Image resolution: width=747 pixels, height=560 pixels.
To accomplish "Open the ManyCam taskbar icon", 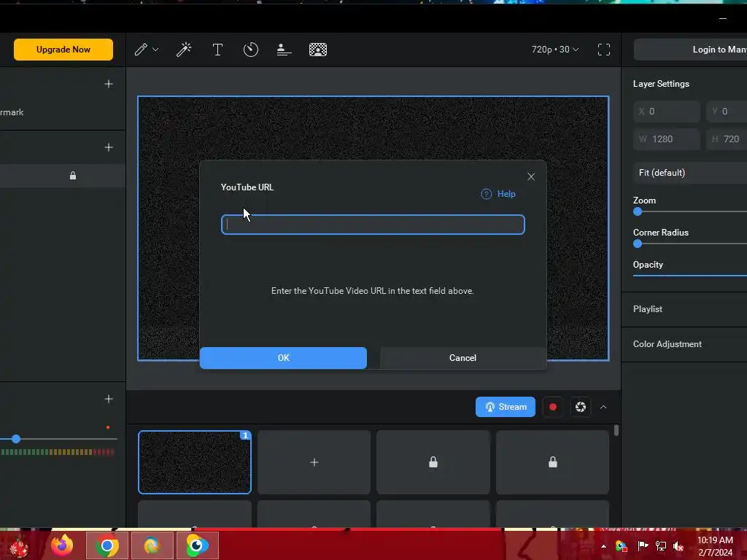I will click(197, 545).
